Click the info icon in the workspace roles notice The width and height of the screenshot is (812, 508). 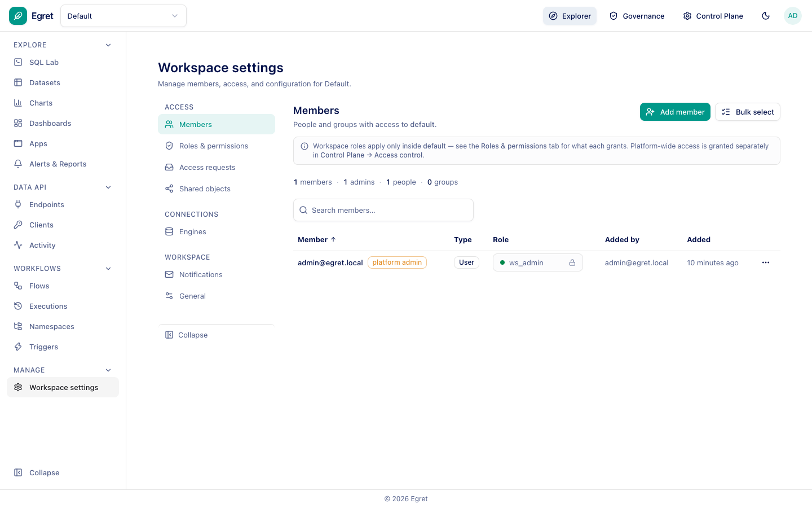point(304,146)
